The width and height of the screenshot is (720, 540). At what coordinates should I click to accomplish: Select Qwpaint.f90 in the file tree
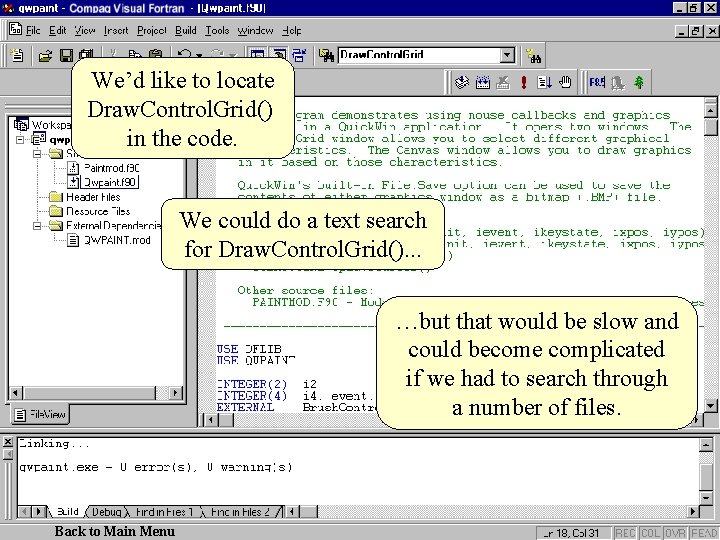[110, 182]
